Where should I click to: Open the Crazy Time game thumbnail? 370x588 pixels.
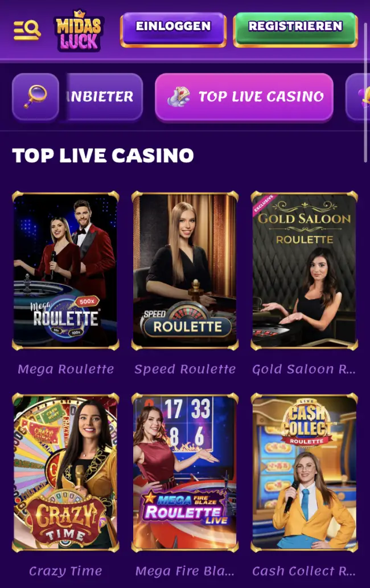coord(65,472)
